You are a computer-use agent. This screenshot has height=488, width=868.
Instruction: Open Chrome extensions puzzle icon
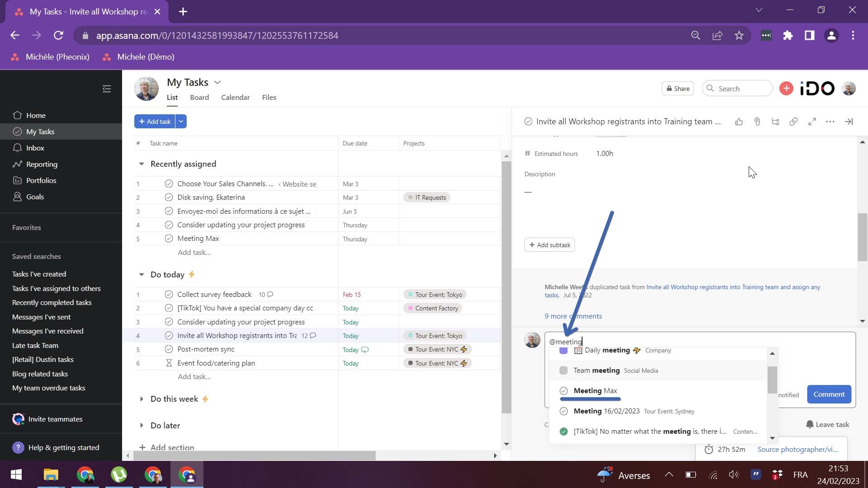[x=788, y=35]
